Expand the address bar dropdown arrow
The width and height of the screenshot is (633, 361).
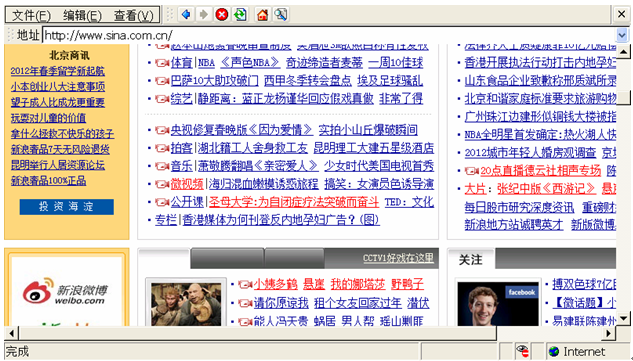[x=622, y=36]
